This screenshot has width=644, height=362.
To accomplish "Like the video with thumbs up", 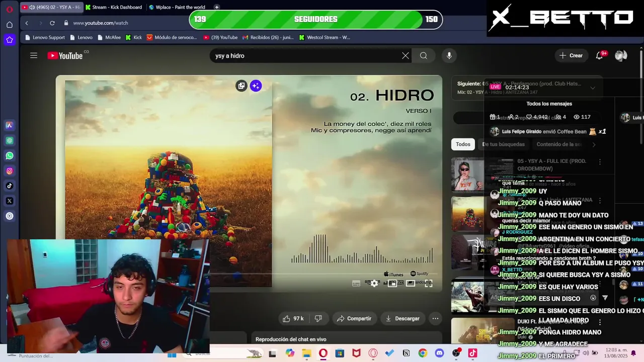I will tap(293, 318).
